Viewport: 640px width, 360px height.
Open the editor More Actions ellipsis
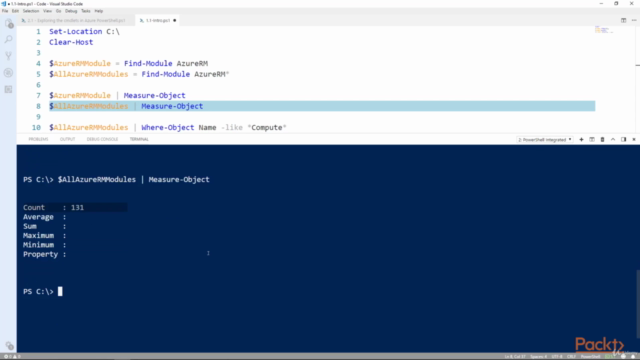point(634,20)
